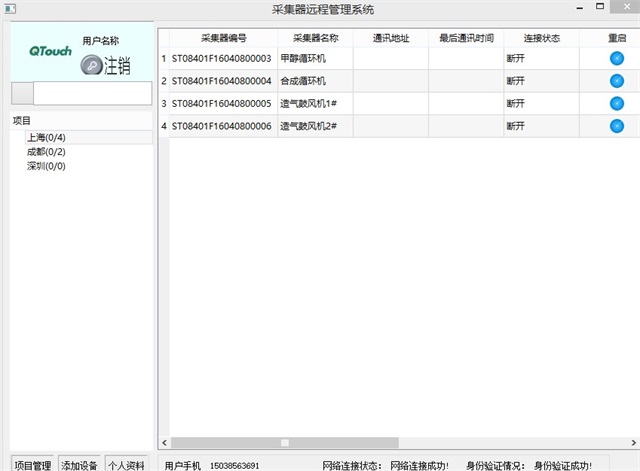Image resolution: width=640 pixels, height=471 pixels.
Task: Click 重启 column header
Action: 617,38
